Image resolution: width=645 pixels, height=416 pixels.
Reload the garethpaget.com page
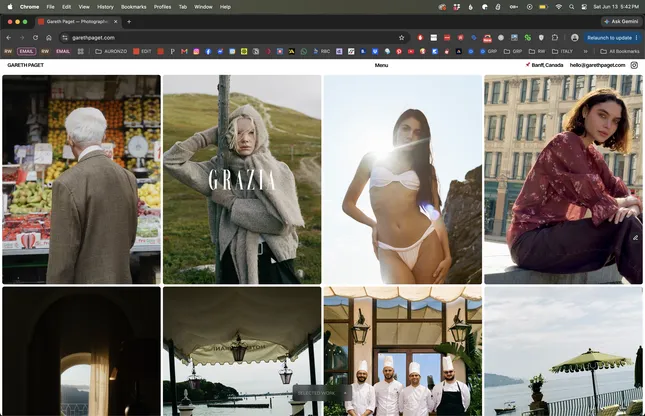35,37
